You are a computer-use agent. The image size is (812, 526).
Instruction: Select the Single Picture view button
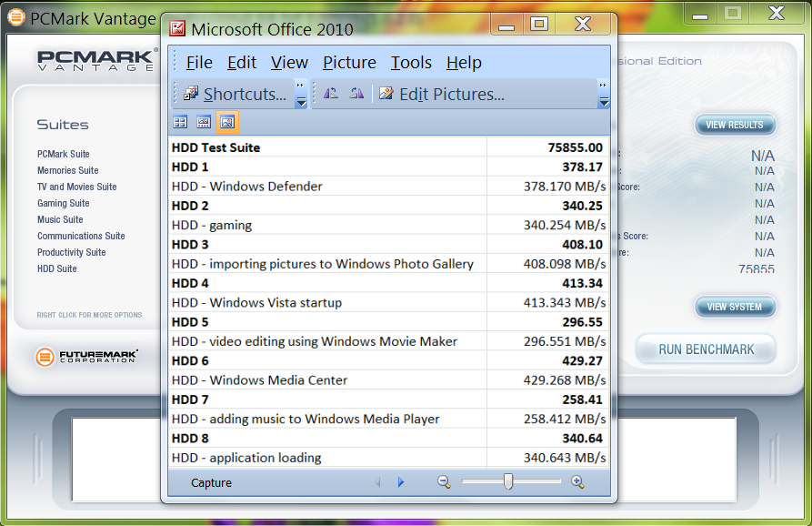point(227,122)
